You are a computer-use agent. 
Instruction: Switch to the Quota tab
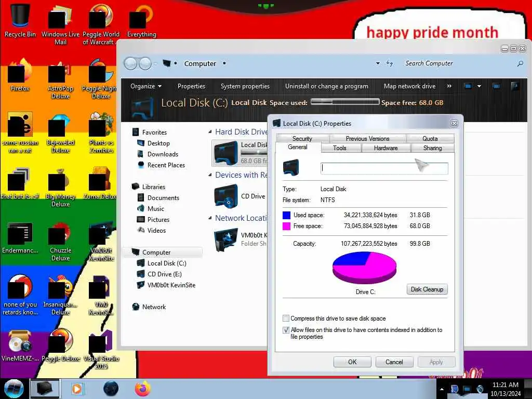[x=430, y=138]
